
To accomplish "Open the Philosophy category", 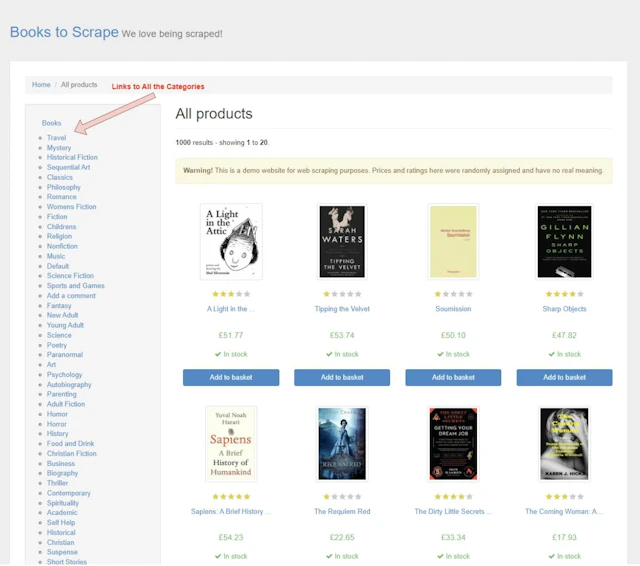I will [x=64, y=187].
